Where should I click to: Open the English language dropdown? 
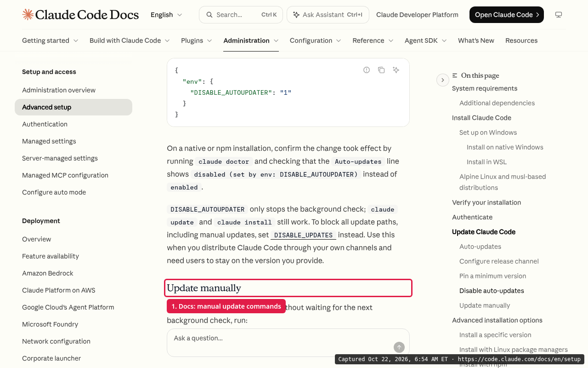tap(166, 15)
